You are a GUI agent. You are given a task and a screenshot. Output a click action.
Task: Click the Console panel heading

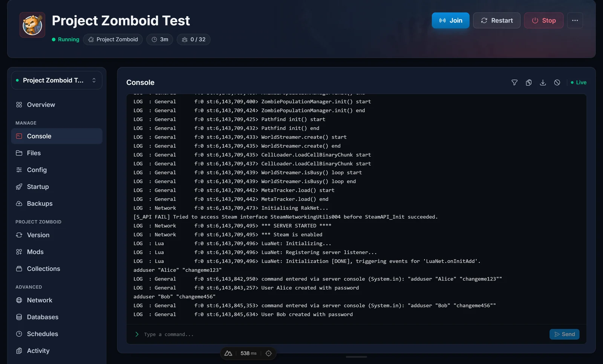(140, 83)
